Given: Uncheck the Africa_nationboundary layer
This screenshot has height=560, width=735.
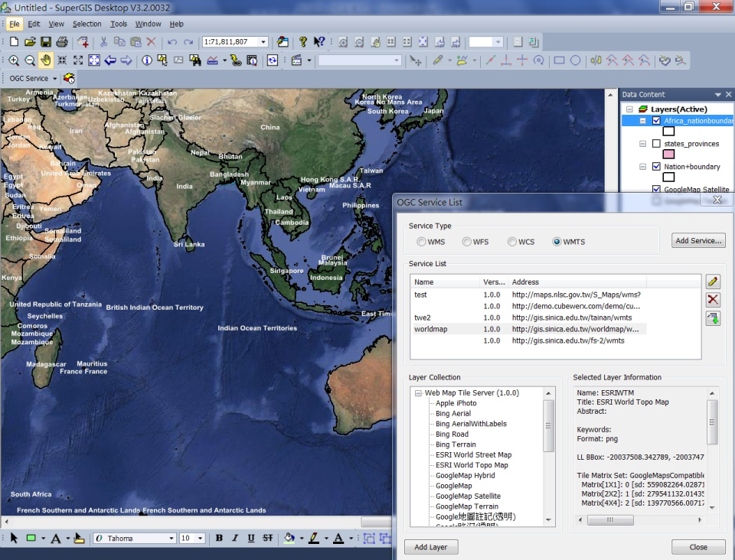Looking at the screenshot, I should click(656, 120).
